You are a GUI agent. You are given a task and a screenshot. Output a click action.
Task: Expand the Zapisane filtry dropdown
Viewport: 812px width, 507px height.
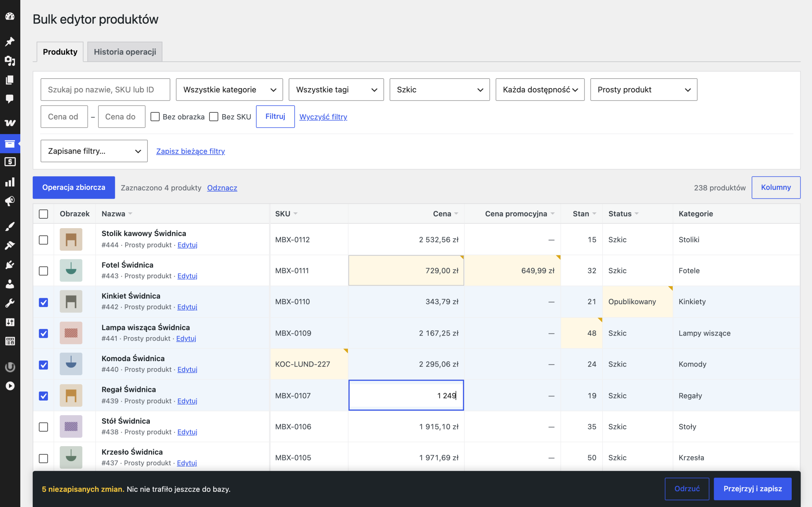94,151
